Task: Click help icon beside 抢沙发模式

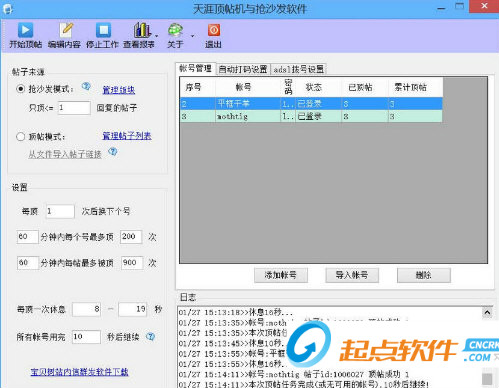Action: [x=86, y=86]
